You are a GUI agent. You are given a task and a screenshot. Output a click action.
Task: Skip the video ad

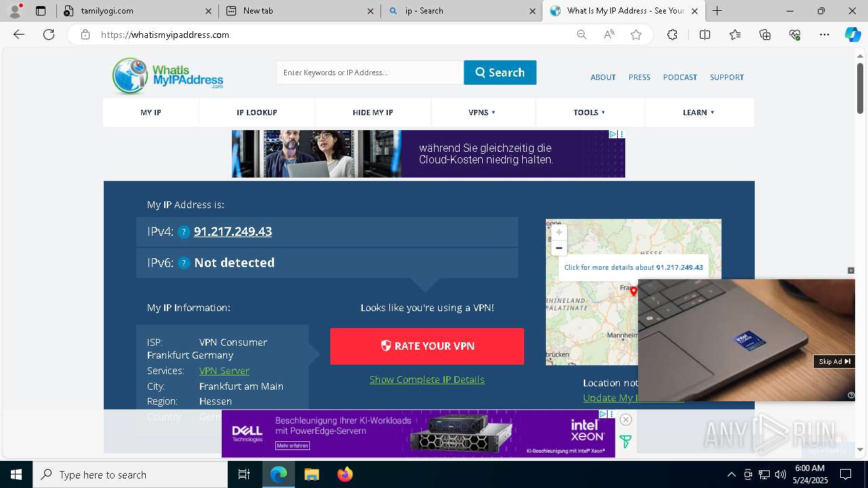[x=834, y=362]
